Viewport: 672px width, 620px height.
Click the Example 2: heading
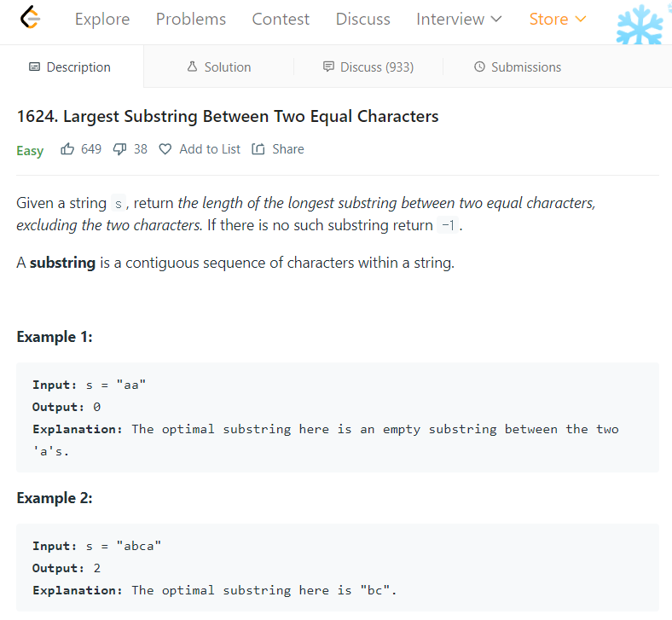coord(55,498)
